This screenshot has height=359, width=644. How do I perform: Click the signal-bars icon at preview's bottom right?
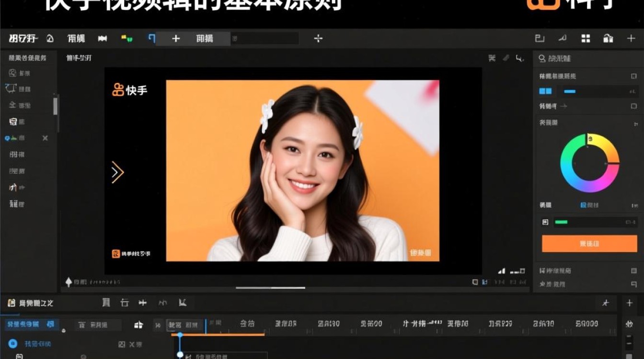coord(501,271)
